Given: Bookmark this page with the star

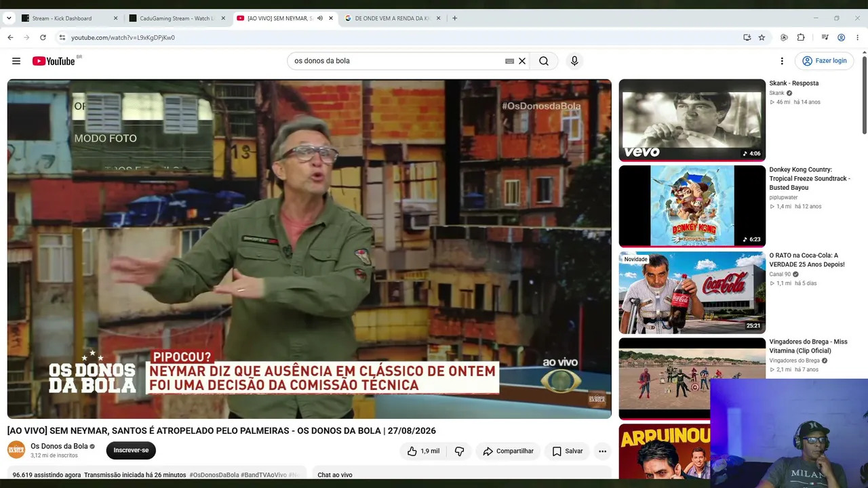Looking at the screenshot, I should [x=762, y=37].
